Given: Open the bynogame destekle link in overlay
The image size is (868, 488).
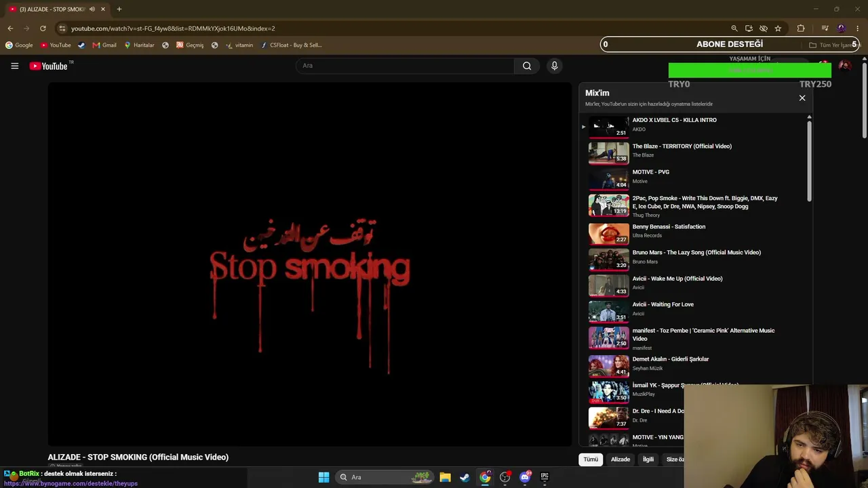Looking at the screenshot, I should click(x=71, y=483).
